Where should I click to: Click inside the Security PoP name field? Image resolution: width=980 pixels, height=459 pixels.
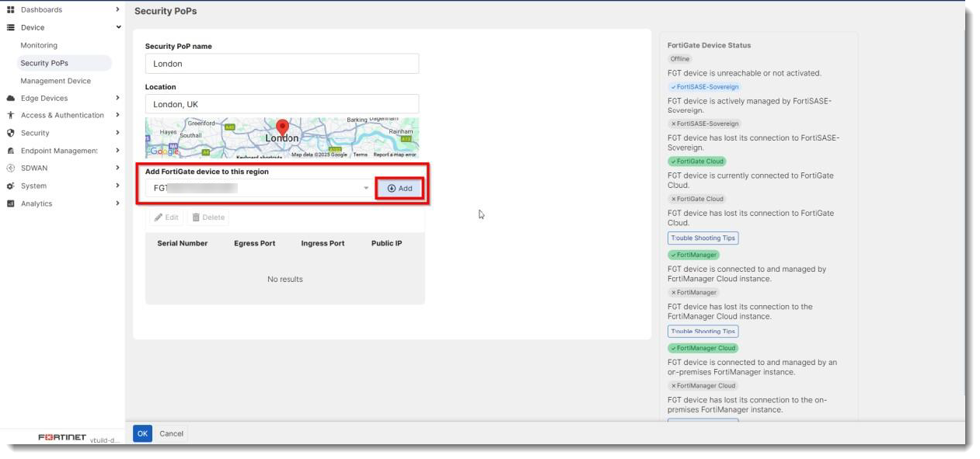pos(280,62)
